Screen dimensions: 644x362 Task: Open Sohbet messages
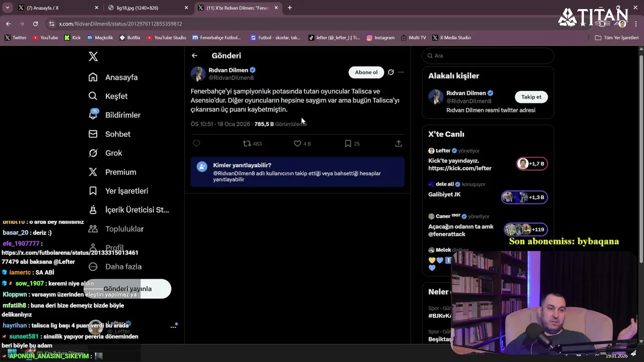tap(110, 134)
